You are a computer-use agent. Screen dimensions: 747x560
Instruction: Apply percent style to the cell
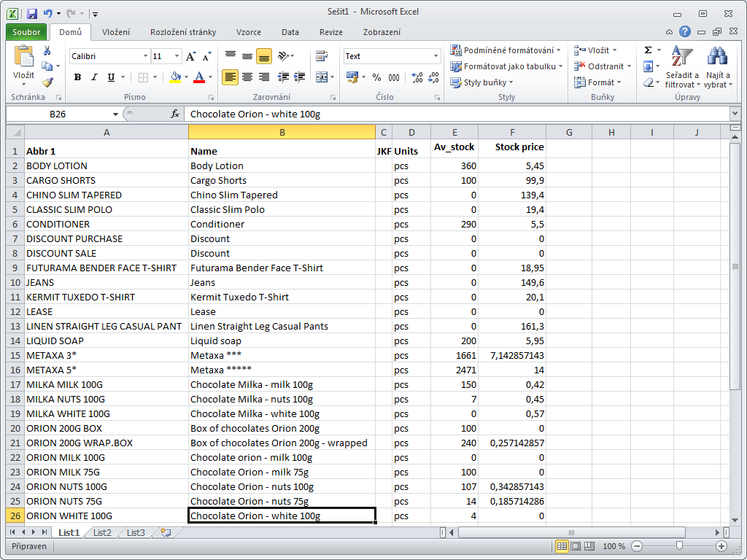376,77
